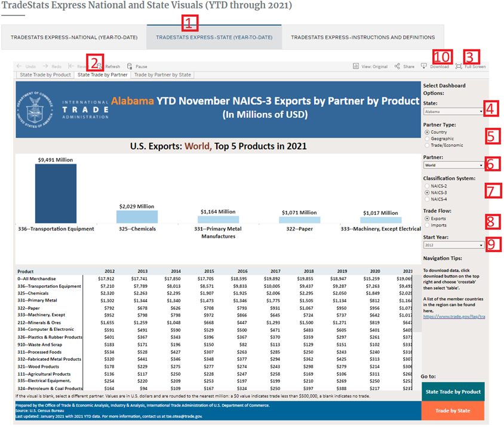
Task: Open the Trade by Partner by State sheet tab
Action: pos(162,75)
